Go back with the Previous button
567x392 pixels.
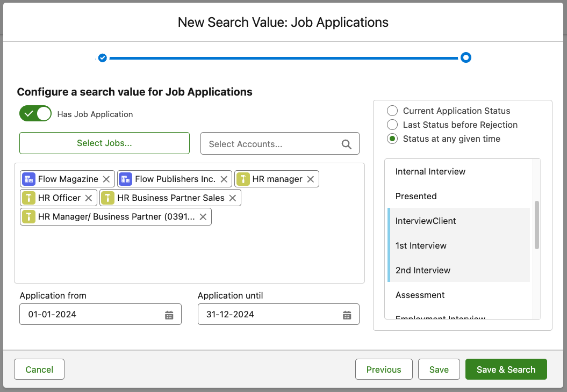tap(384, 369)
